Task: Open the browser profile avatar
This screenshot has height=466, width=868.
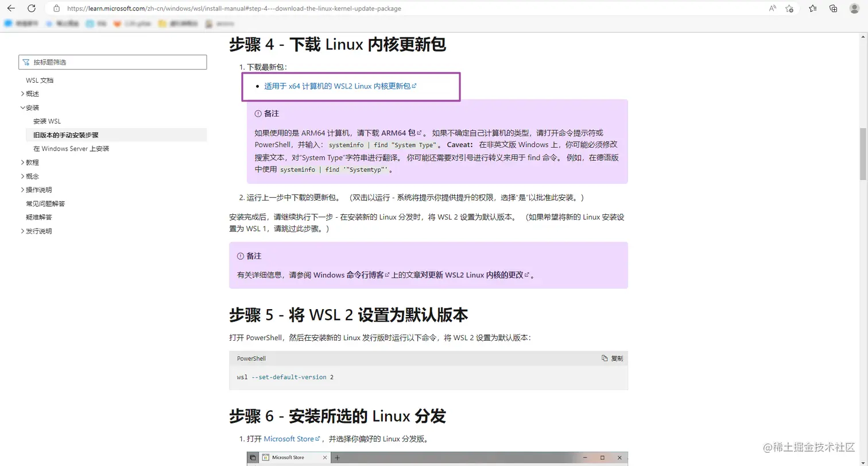Action: tap(854, 9)
